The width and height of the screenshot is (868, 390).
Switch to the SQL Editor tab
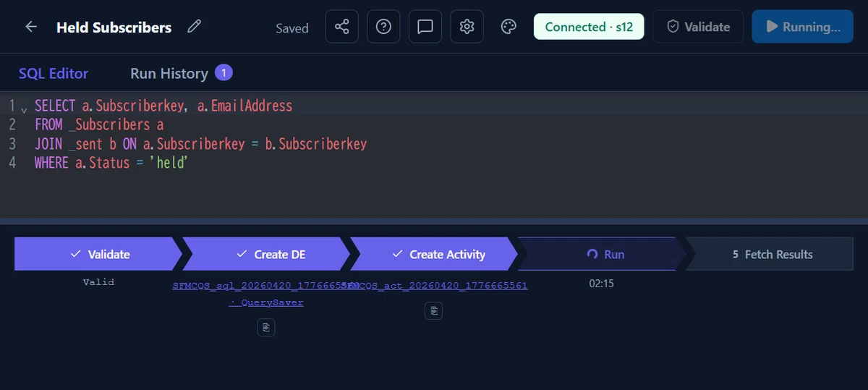click(x=54, y=73)
